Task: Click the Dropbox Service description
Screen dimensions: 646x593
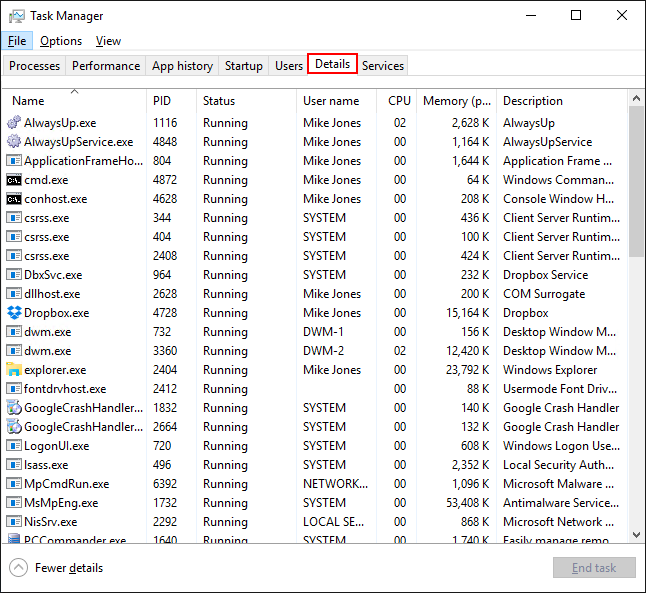Action: pyautogui.click(x=545, y=275)
